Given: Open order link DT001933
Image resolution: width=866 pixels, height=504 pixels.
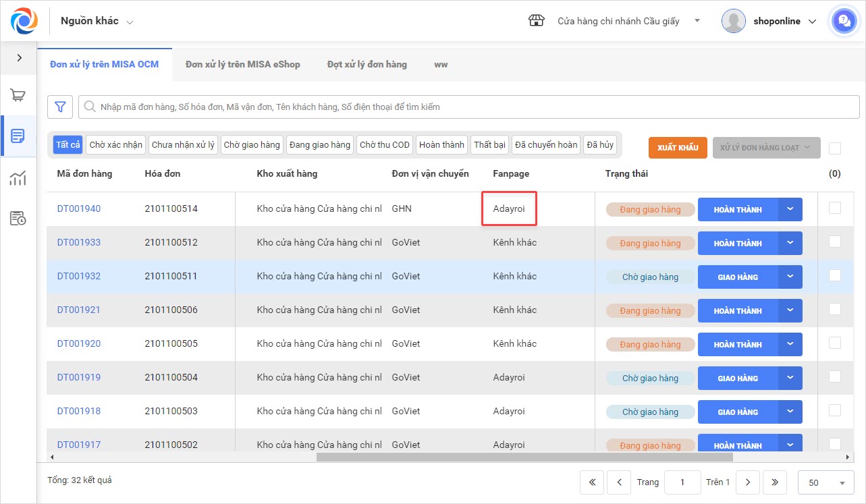Looking at the screenshot, I should coord(79,242).
